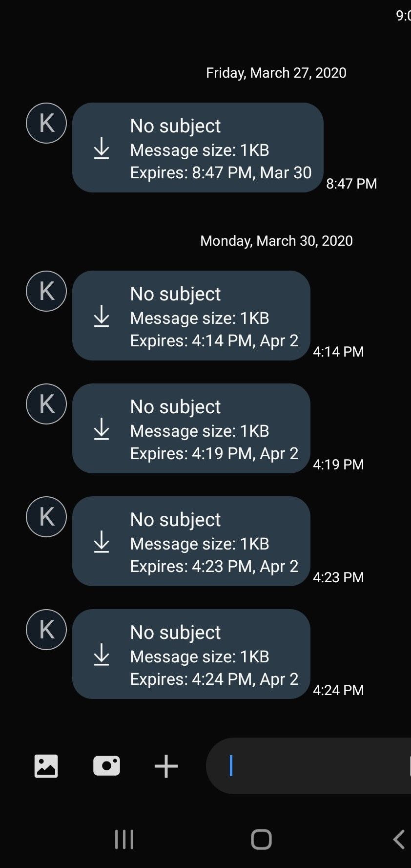
Task: Tap the 'Expires: 4:19 PM, Apr 2' text
Action: 214,454
